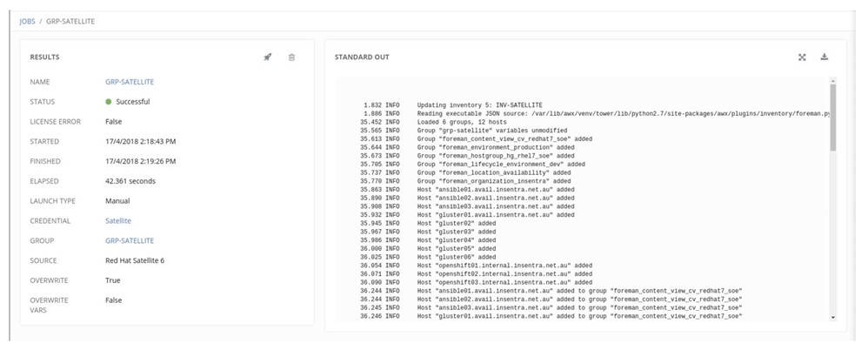Click source value Red Hat Satellite 6
This screenshot has width=868, height=357.
pos(135,260)
